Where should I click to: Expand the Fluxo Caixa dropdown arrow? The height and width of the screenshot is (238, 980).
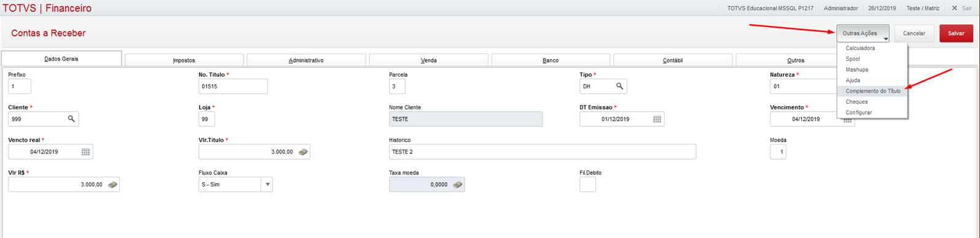pyautogui.click(x=267, y=184)
